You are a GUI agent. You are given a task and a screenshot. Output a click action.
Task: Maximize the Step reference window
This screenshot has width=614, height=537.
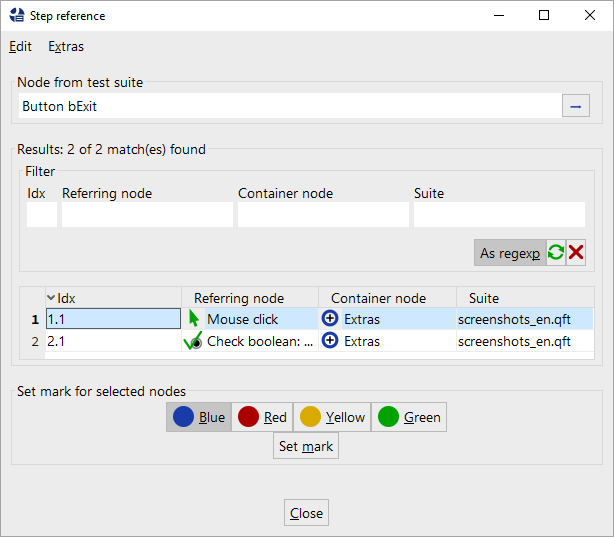pyautogui.click(x=544, y=15)
